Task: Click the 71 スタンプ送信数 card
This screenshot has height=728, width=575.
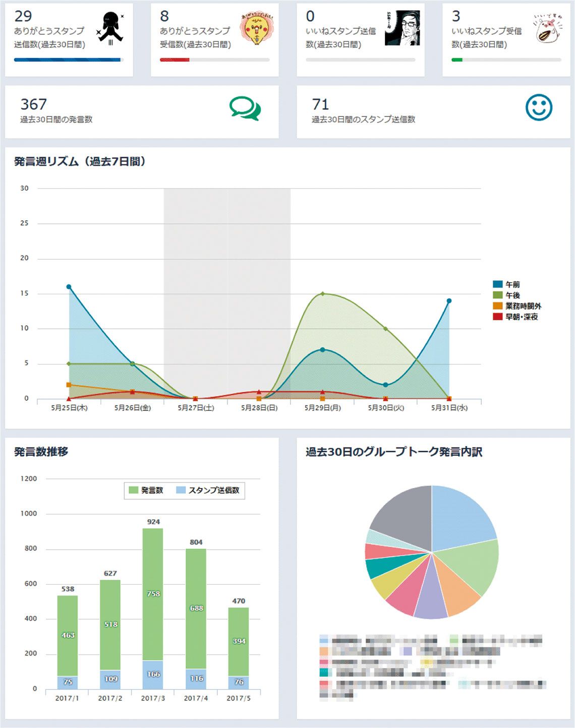Action: click(433, 111)
